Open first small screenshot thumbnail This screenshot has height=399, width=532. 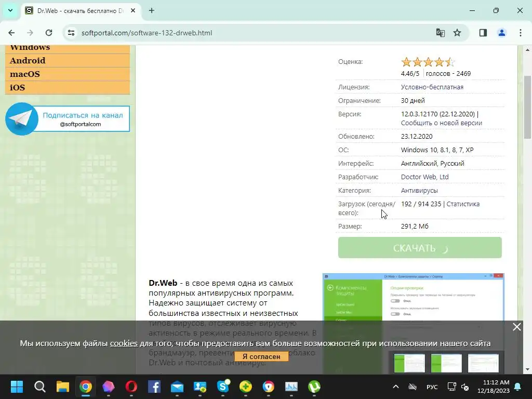pyautogui.click(x=409, y=363)
